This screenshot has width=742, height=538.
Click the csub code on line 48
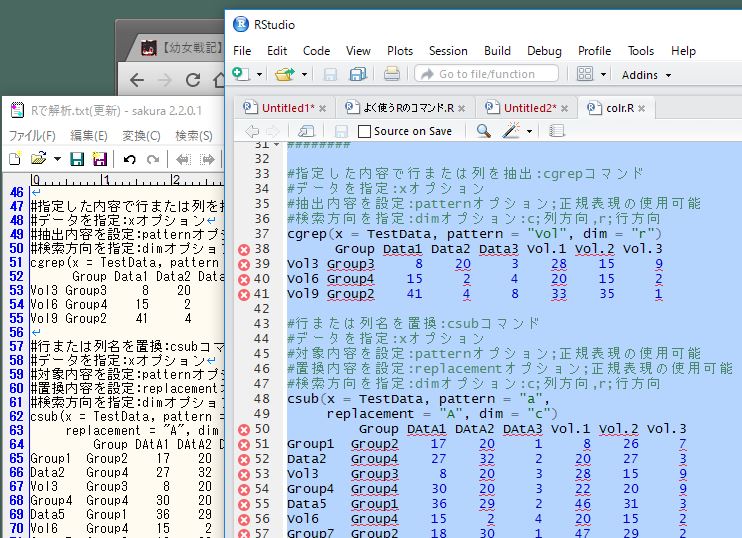coord(418,399)
